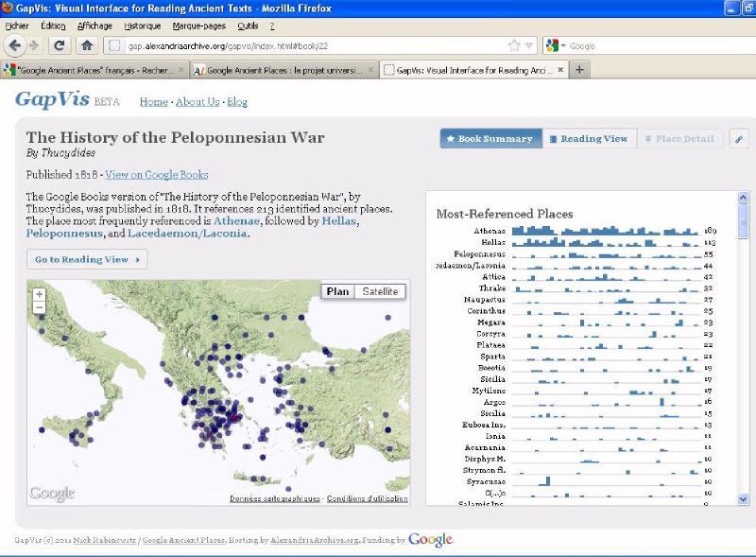Zoom in on the map

39,294
